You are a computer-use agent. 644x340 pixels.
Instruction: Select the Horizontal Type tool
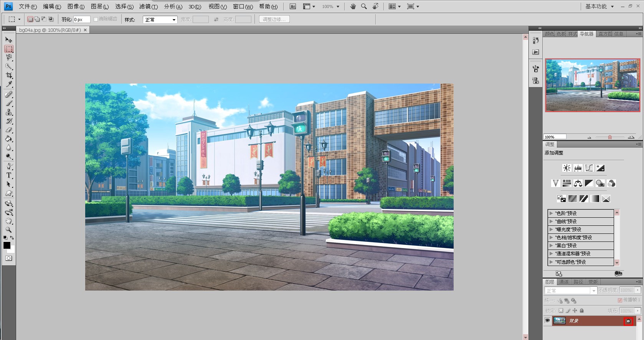(8, 175)
